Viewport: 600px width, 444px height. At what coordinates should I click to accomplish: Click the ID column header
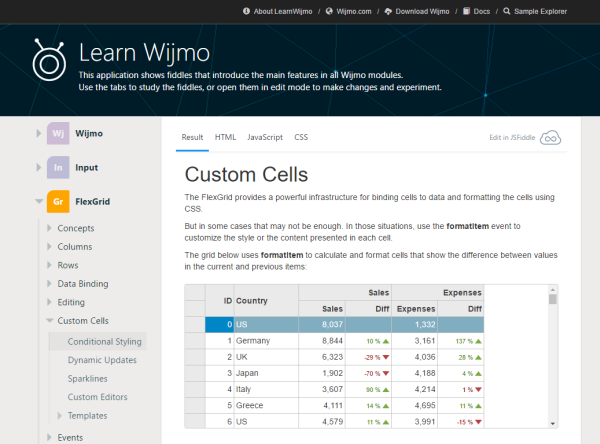click(220, 300)
